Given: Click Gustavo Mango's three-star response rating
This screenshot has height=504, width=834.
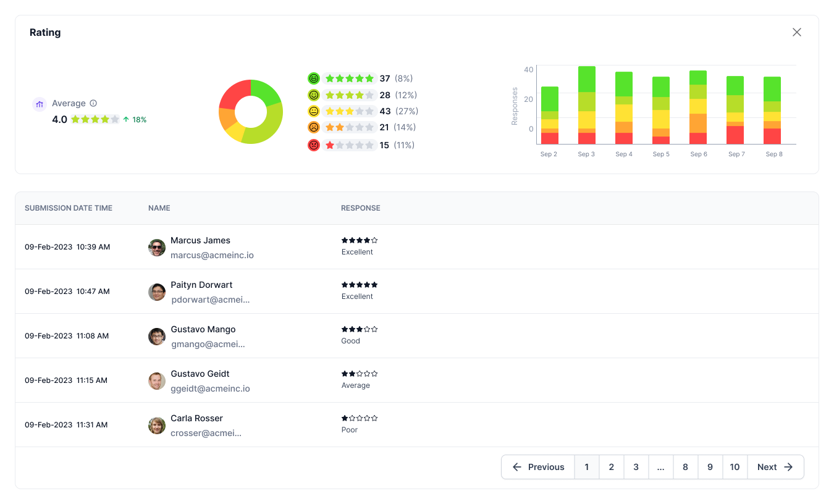Looking at the screenshot, I should click(360, 329).
